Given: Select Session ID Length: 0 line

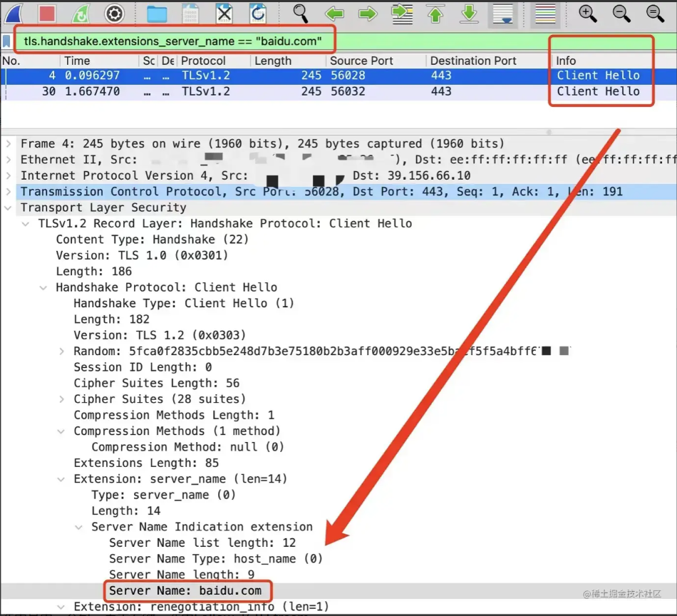Looking at the screenshot, I should 143,368.
